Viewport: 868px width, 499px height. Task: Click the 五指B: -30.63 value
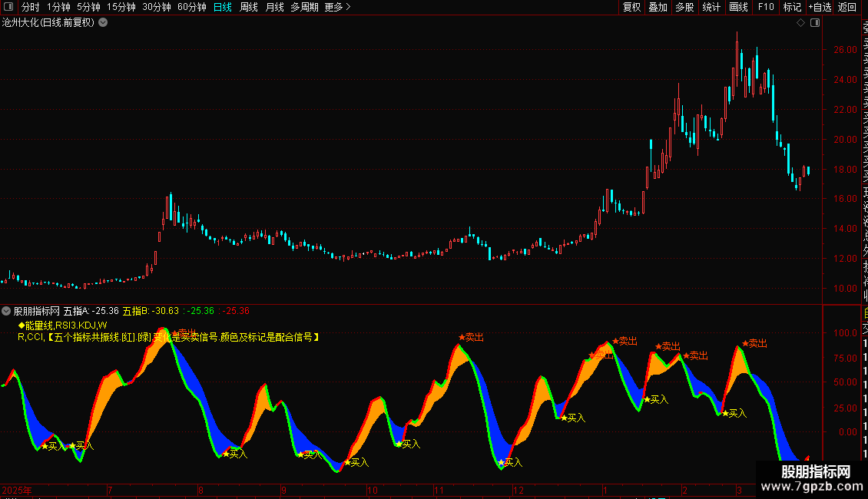click(x=151, y=311)
